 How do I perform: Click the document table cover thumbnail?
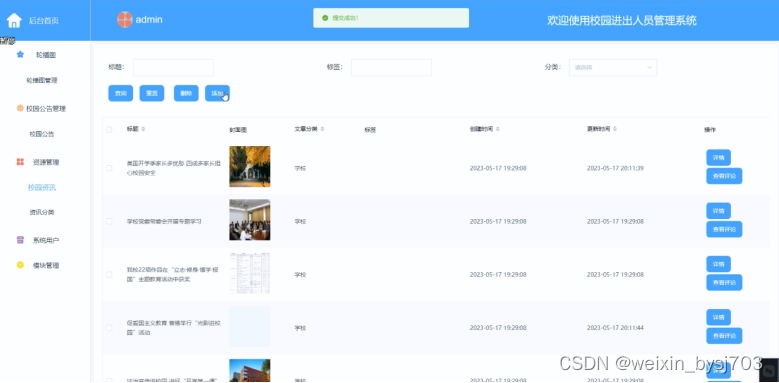click(x=249, y=273)
